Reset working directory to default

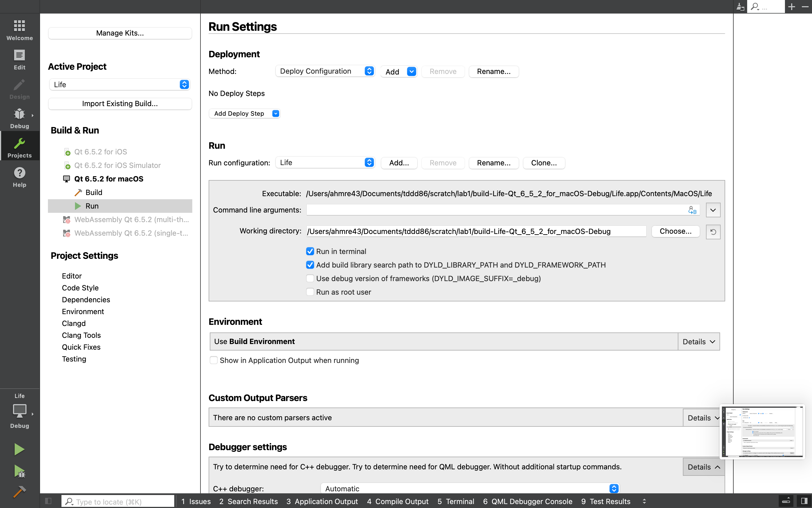coord(713,231)
